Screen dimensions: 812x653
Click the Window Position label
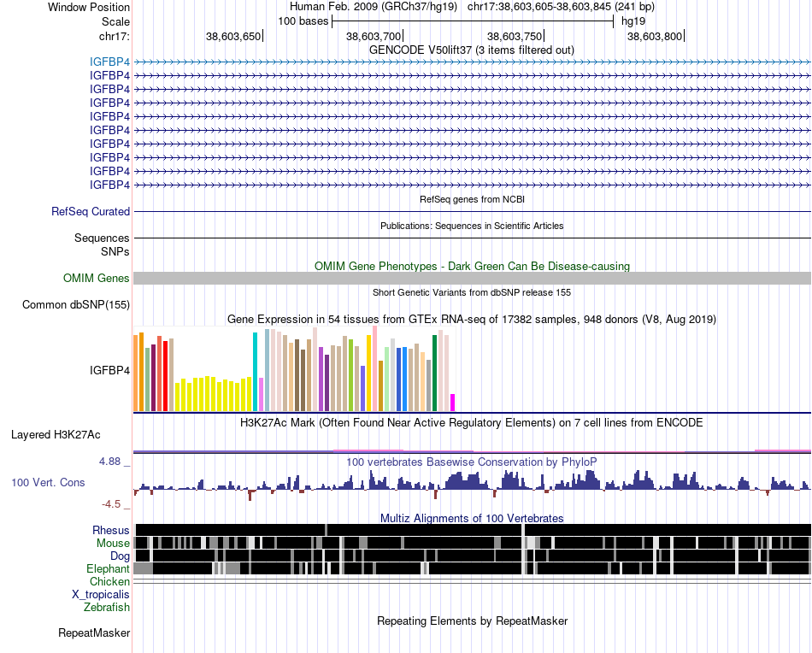[89, 7]
